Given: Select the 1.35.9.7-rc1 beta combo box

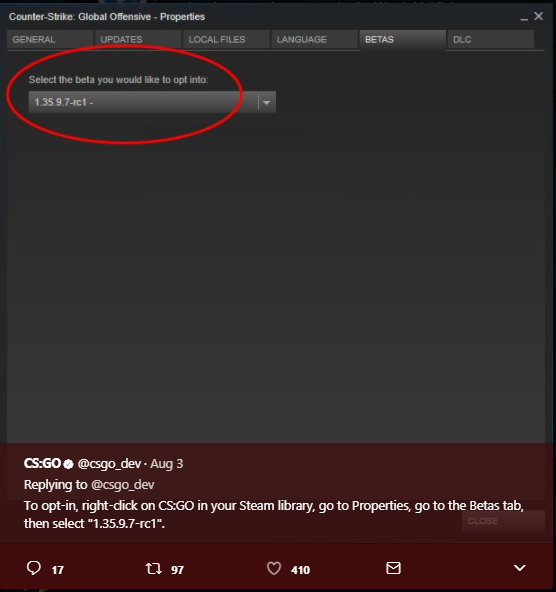Looking at the screenshot, I should [152, 102].
